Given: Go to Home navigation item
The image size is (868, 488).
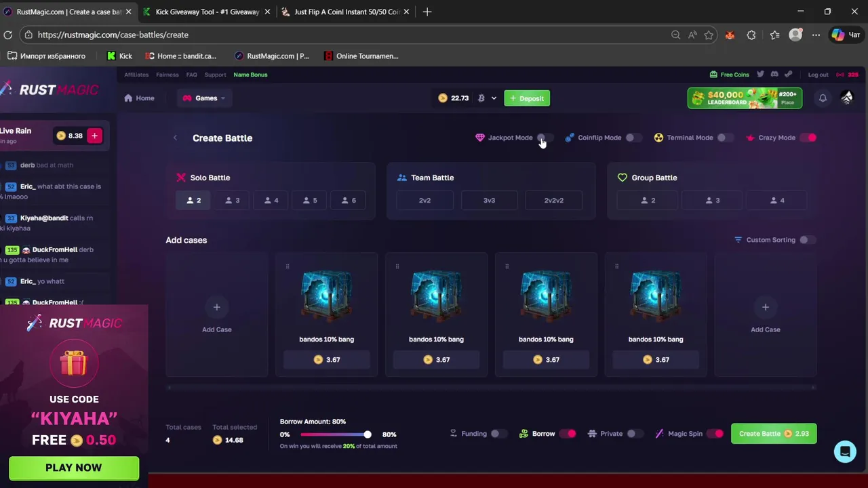Looking at the screenshot, I should pyautogui.click(x=139, y=98).
